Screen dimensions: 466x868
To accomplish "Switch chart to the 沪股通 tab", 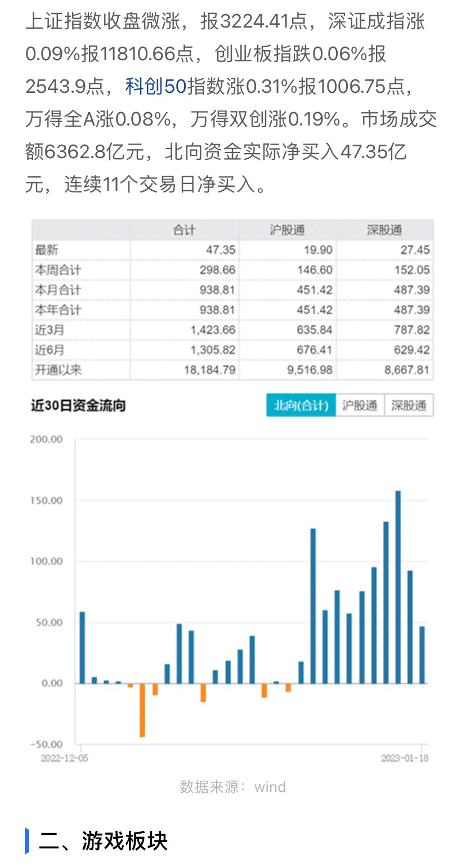I will pos(360,405).
